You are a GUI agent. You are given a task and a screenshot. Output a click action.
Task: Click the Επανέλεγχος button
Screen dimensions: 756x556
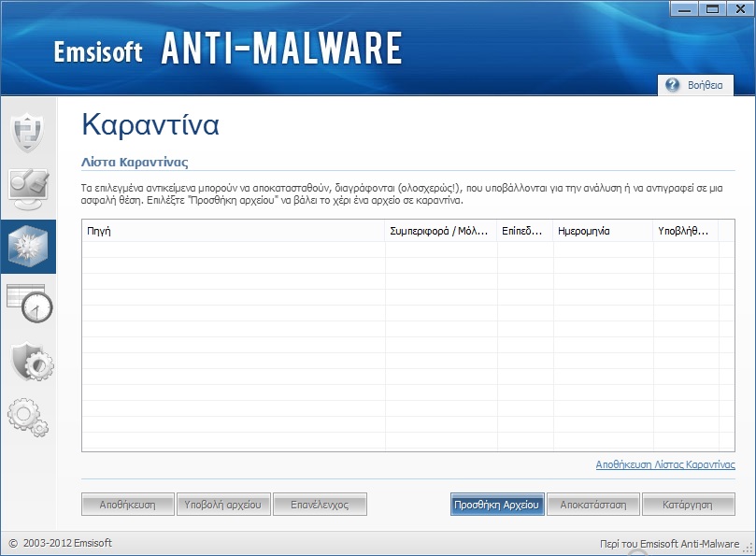tap(320, 505)
